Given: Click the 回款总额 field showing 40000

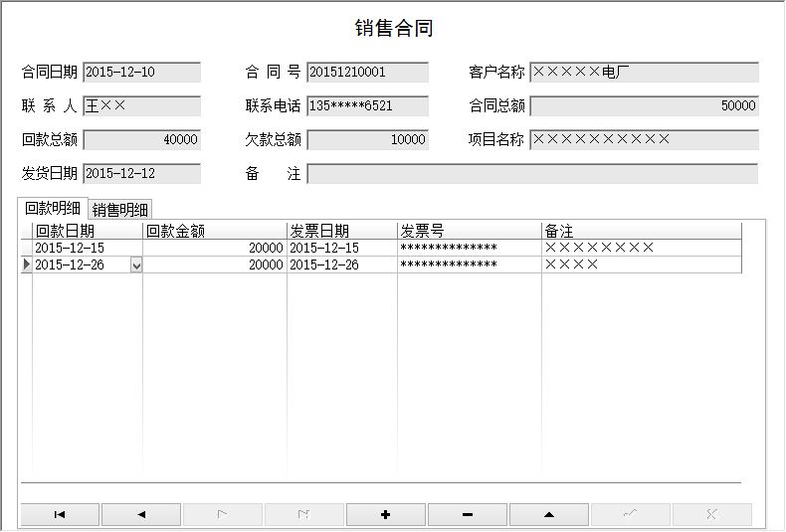Looking at the screenshot, I should [x=142, y=140].
